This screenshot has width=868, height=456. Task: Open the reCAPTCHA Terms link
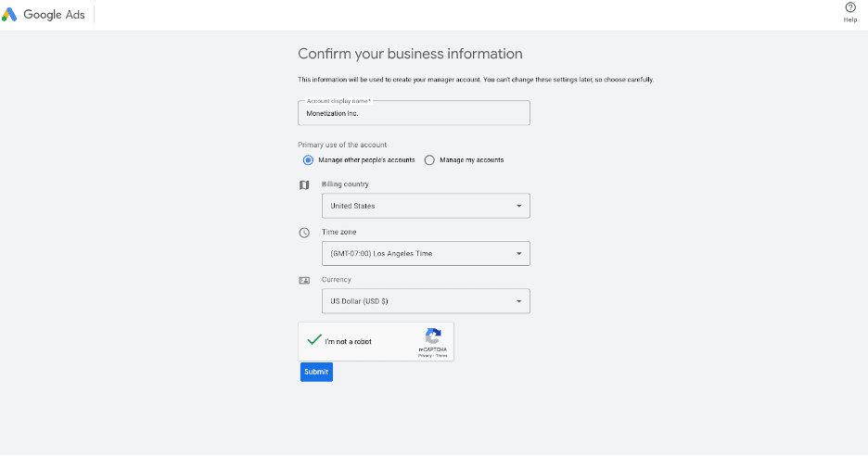click(x=441, y=356)
